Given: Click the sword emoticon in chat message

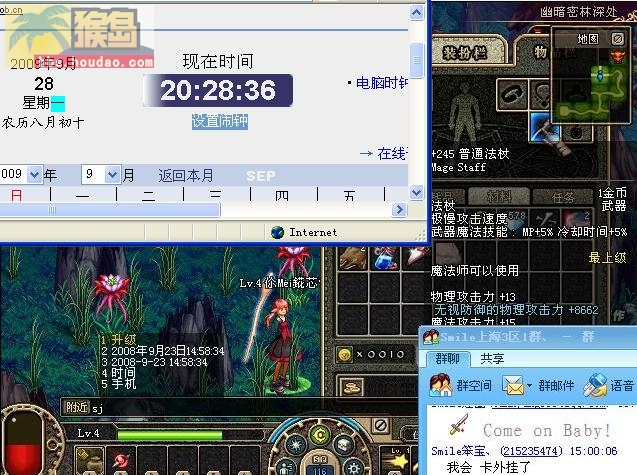Looking at the screenshot, I should (459, 424).
